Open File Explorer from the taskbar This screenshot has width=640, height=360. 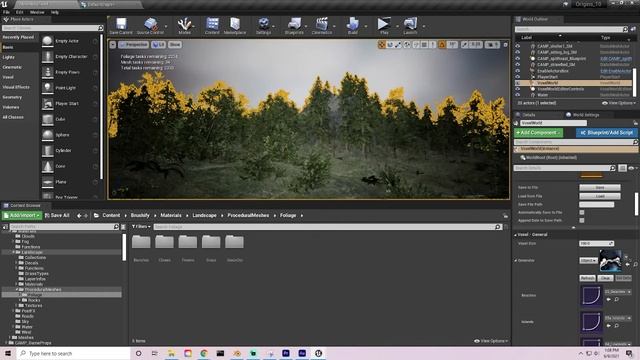tap(171, 353)
